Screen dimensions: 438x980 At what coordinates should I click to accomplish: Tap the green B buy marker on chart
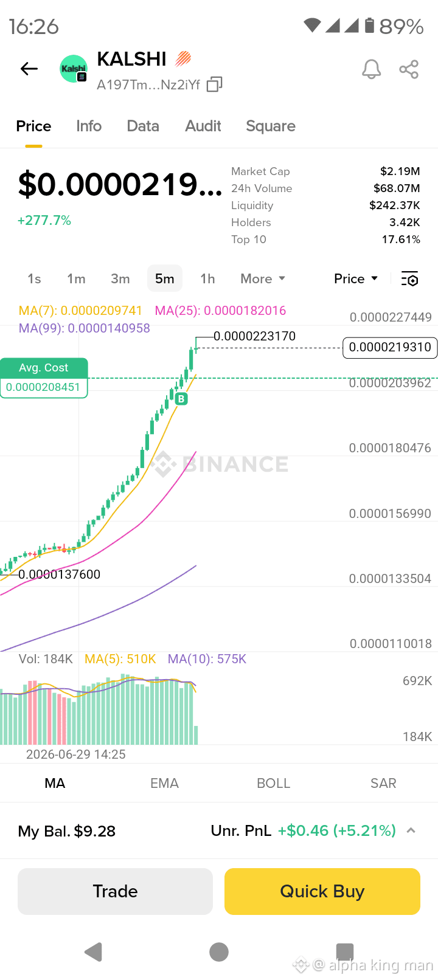181,399
